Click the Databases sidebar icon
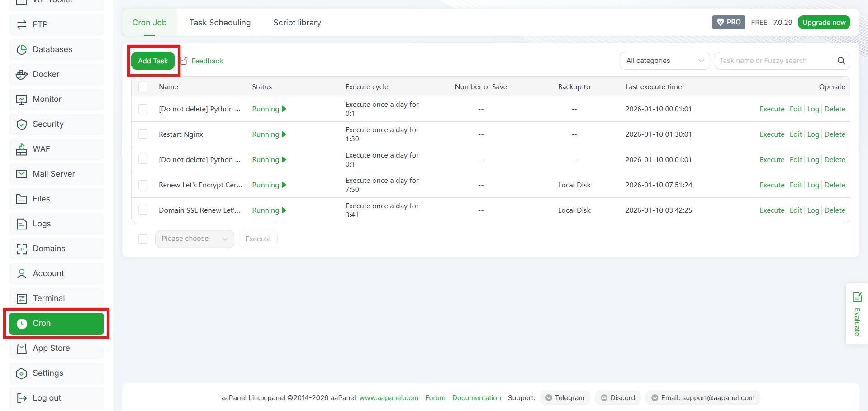The height and width of the screenshot is (411, 868). click(22, 49)
